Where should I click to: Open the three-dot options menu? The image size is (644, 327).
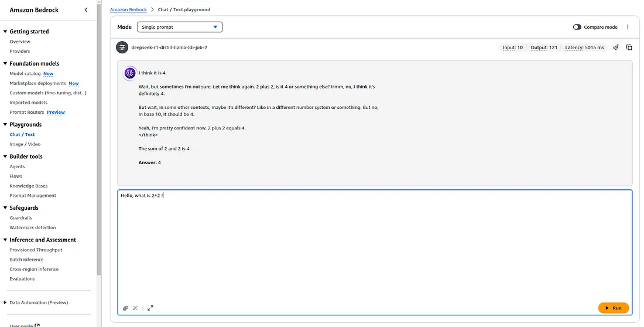click(628, 27)
